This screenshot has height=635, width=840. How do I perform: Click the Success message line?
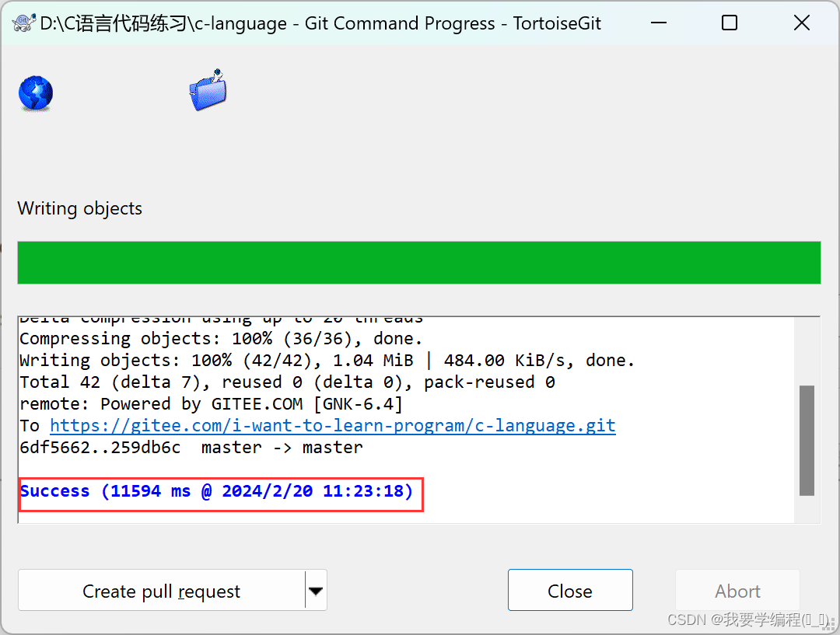pos(216,491)
